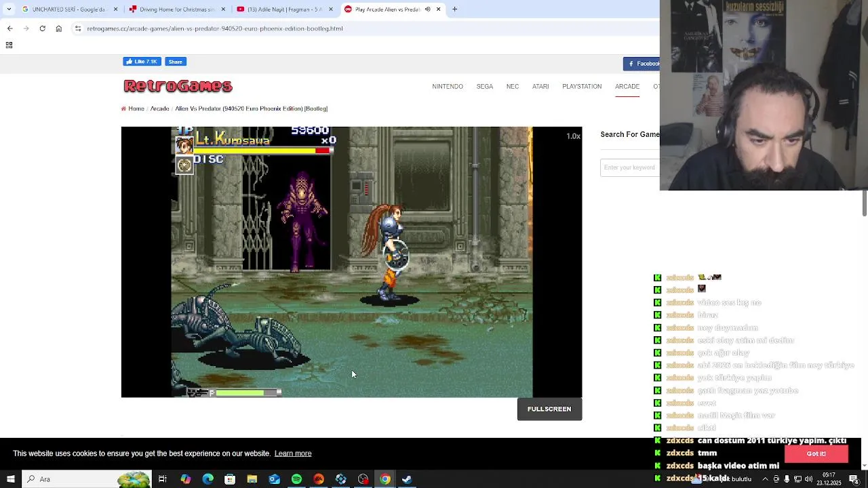
Task: Click the RetroGames site logo
Action: (178, 86)
